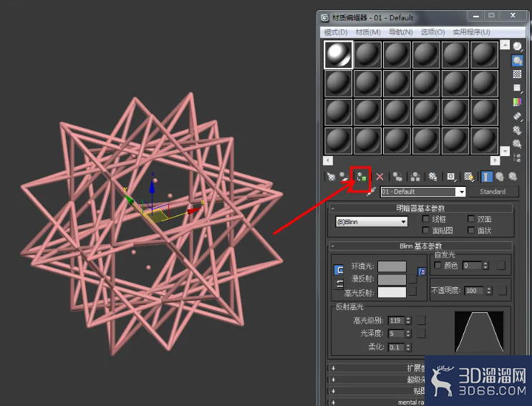Viewport: 532px width, 406px height.
Task: Click the Sample Type sphere icon
Action: [x=517, y=47]
